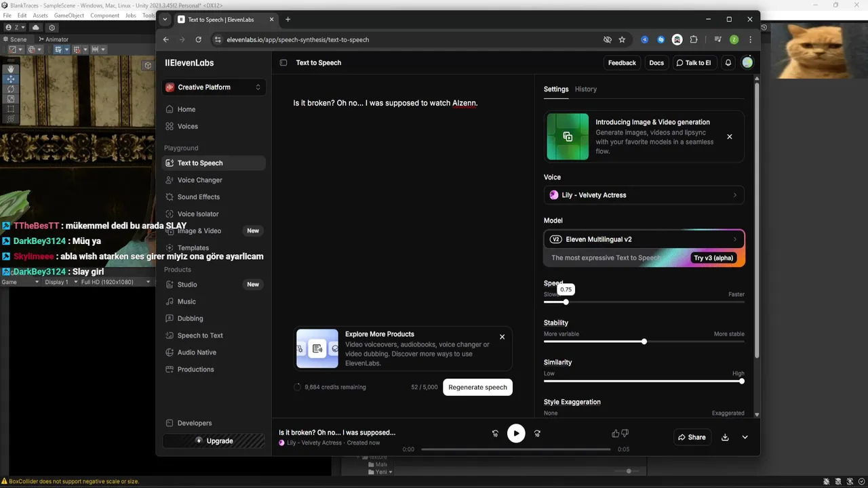
Task: Open Text to Speech in the Playground menu
Action: coord(214,163)
